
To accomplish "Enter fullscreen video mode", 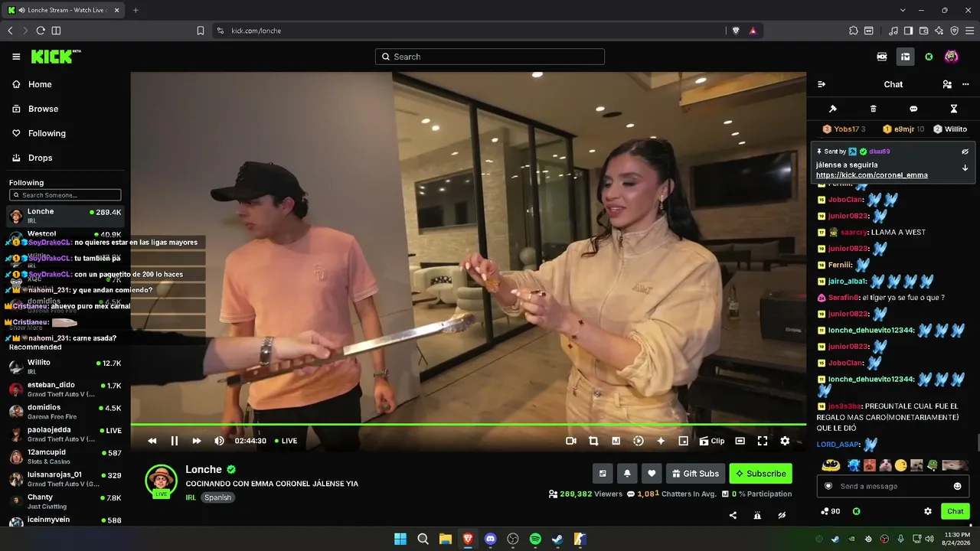I will 763,441.
